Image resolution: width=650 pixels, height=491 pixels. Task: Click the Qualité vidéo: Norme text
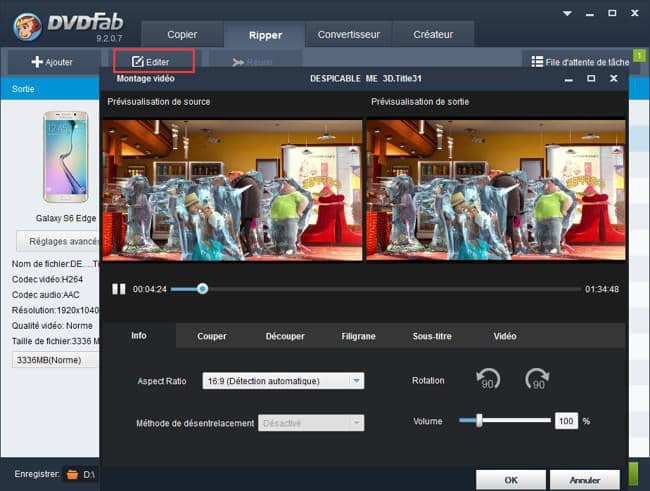[52, 326]
